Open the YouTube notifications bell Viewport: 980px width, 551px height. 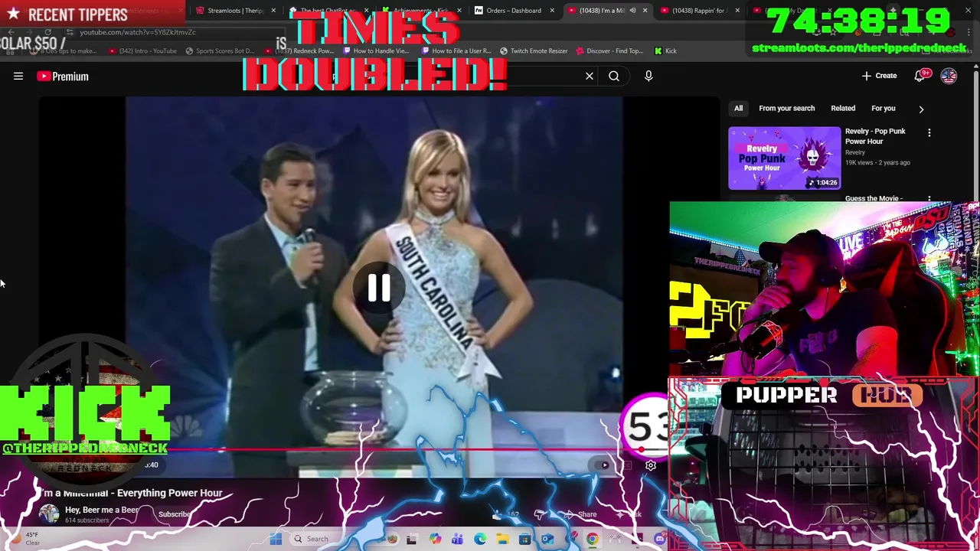click(921, 76)
